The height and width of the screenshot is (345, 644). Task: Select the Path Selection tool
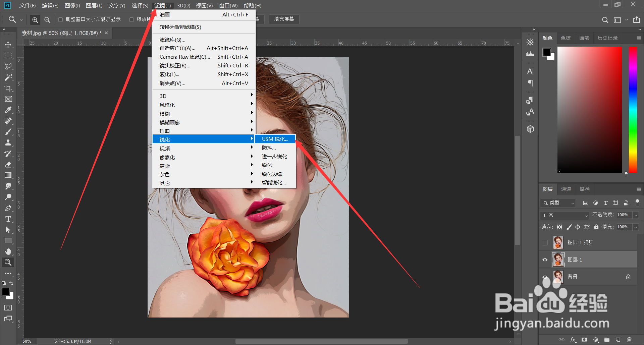point(8,230)
